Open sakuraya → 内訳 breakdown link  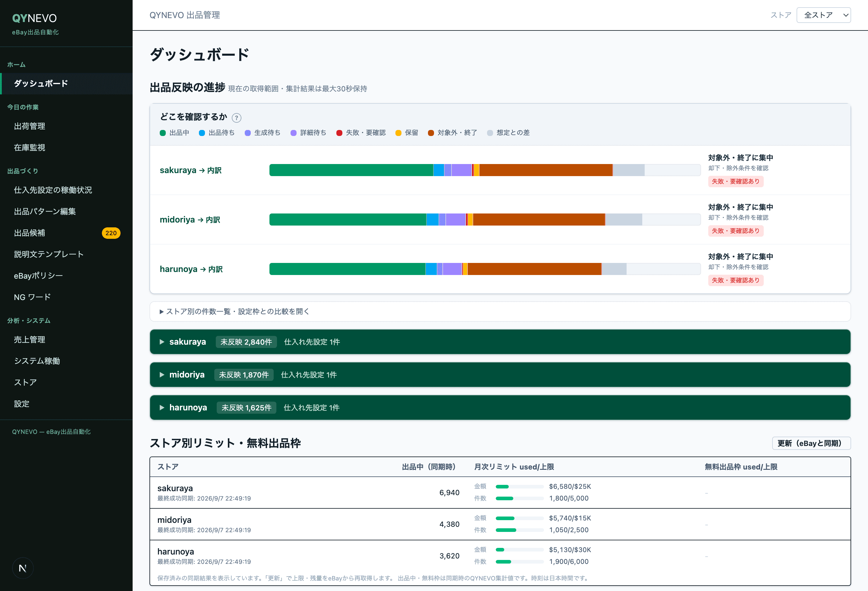(x=190, y=170)
